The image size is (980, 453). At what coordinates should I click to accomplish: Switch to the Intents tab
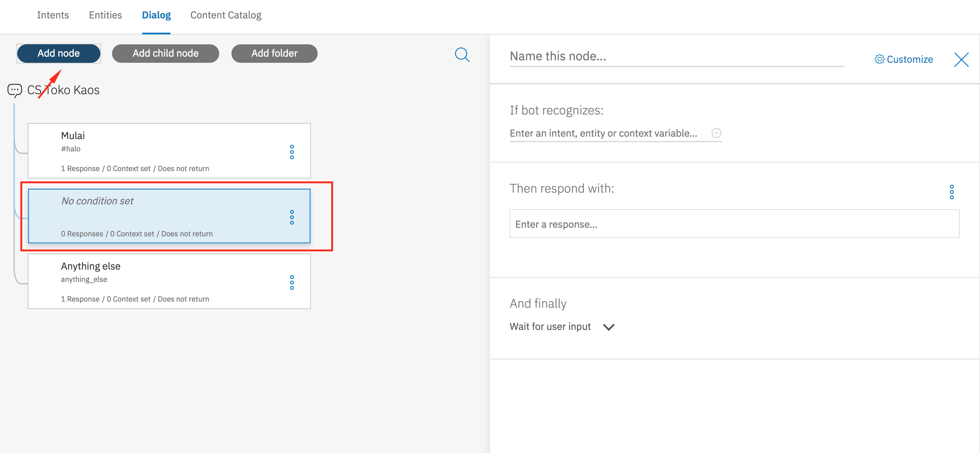point(53,15)
